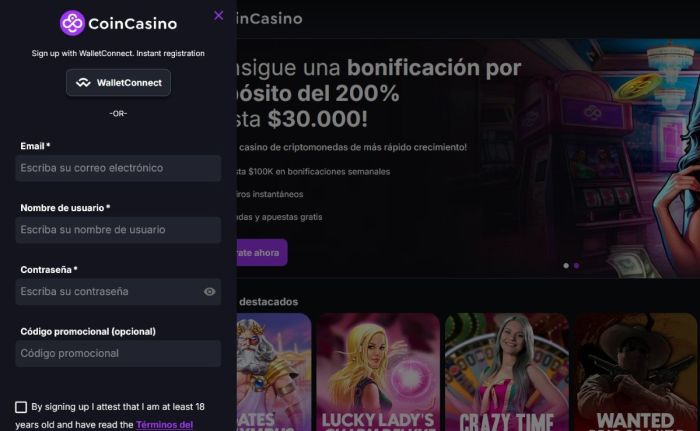700x431 pixels.
Task: Click the 200% deposit bonus banner headline
Action: coord(379,93)
